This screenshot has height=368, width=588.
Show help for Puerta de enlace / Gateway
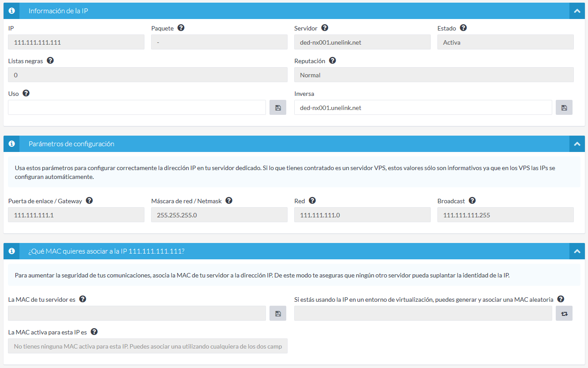click(x=89, y=201)
